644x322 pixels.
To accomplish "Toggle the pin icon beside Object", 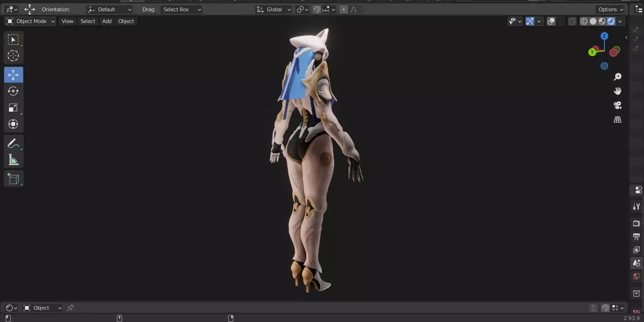I will tap(70, 308).
